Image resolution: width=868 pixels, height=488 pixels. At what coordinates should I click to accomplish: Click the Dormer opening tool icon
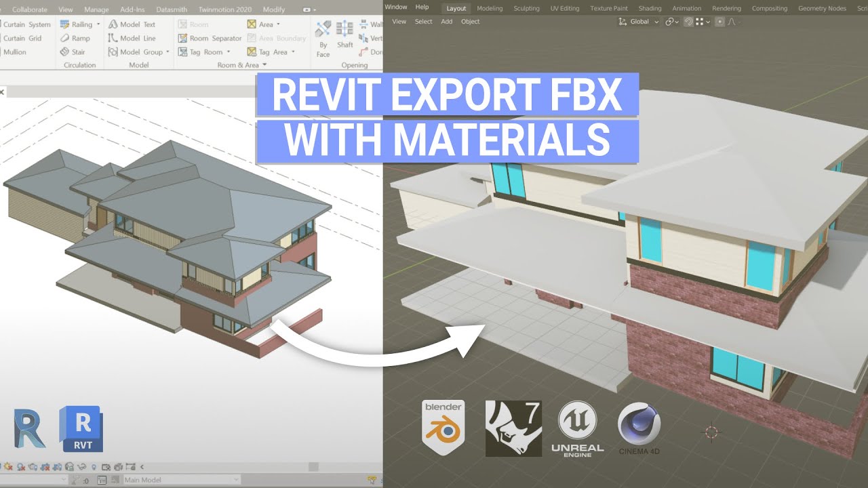tap(363, 52)
